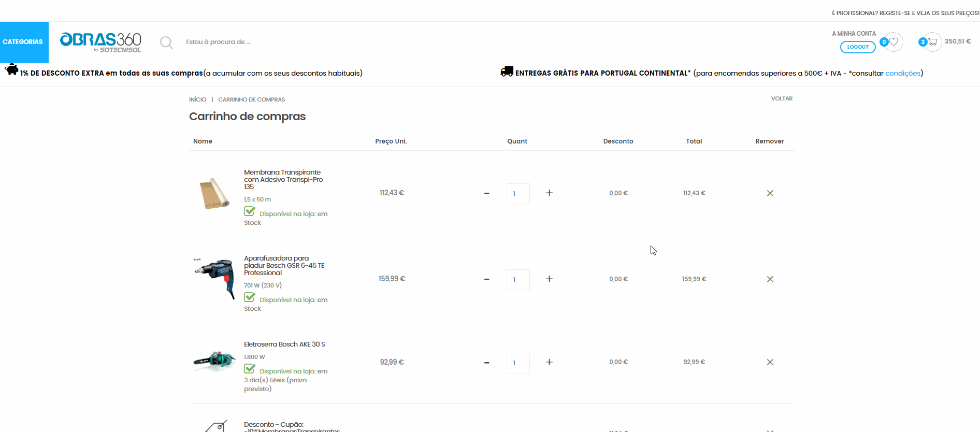Click the Desconto column header
Screen dimensions: 980x432
tap(618, 141)
